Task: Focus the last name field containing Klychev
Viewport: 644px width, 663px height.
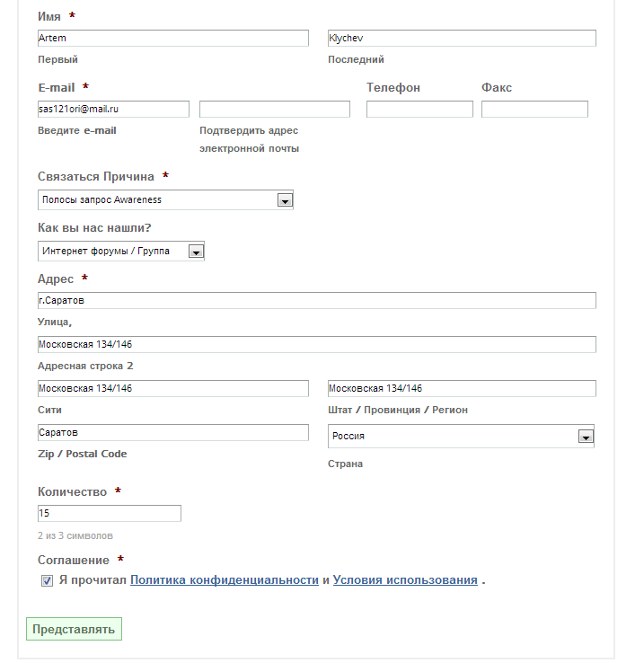Action: 462,38
